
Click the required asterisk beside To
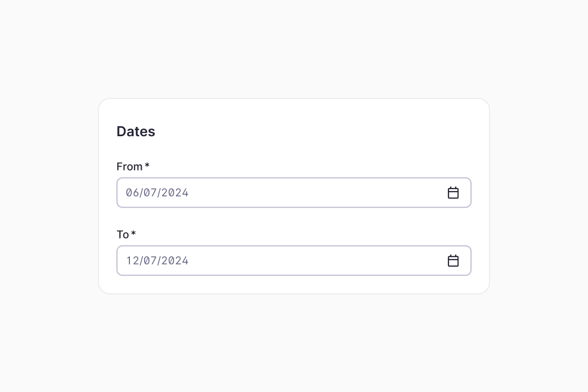(133, 234)
